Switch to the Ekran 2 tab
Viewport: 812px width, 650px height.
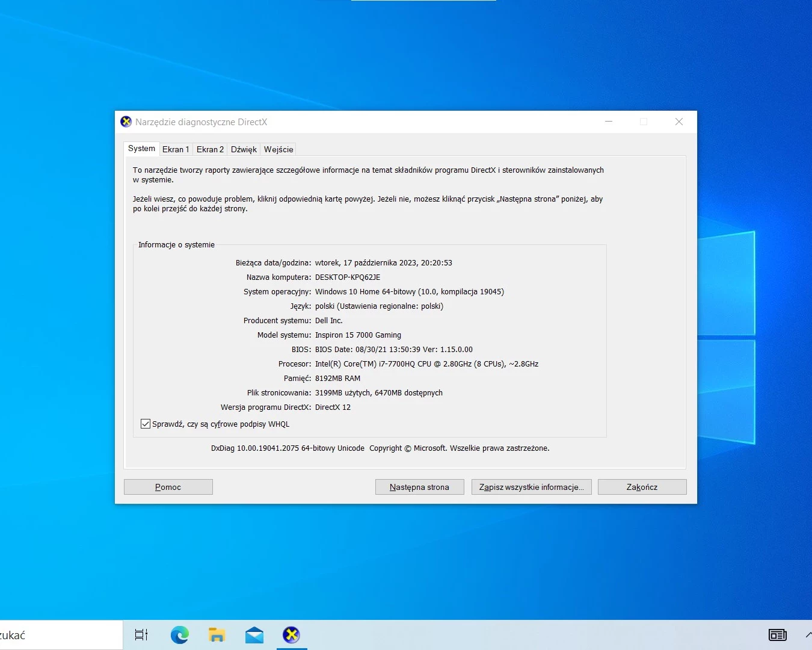coord(210,149)
